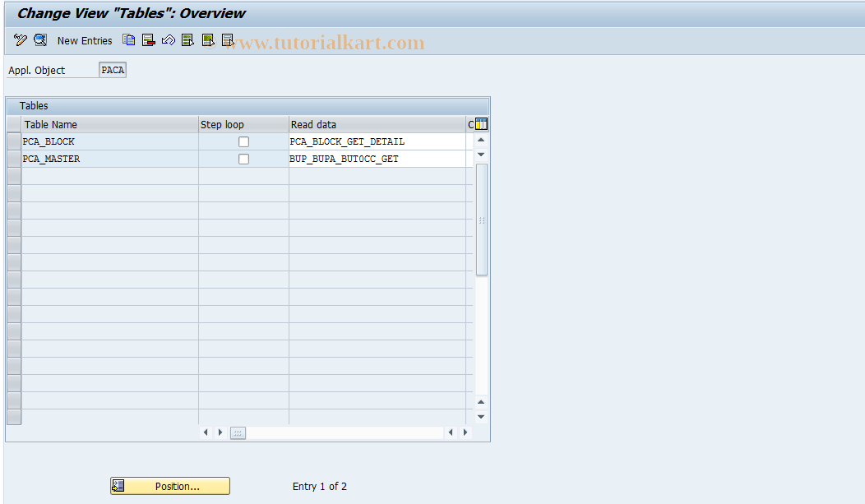Edit PCA_BLOCK_GET_DETAIL read data field

tap(377, 141)
